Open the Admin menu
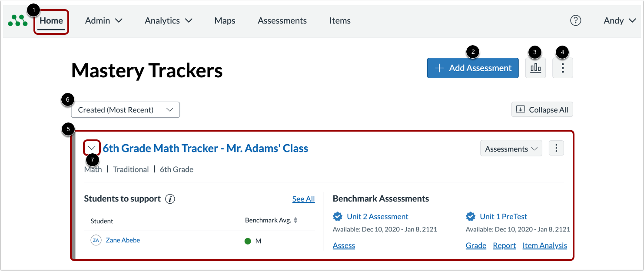The image size is (644, 271). pos(104,20)
